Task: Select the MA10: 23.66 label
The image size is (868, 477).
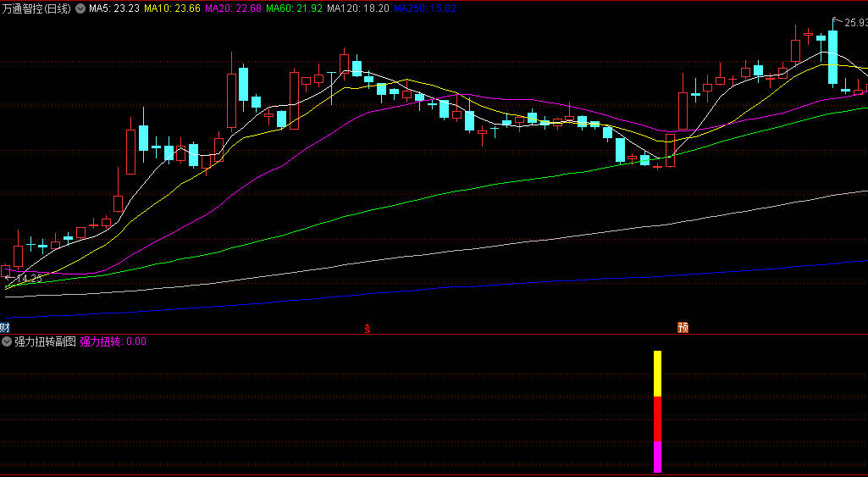Action: pyautogui.click(x=172, y=8)
